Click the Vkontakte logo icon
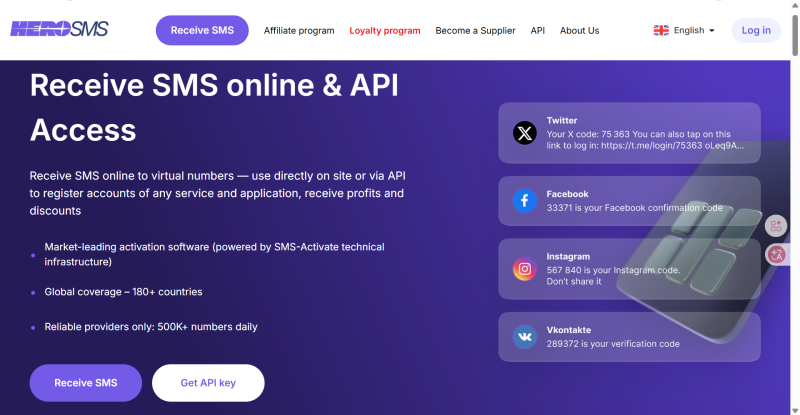This screenshot has width=800, height=415. coord(524,337)
